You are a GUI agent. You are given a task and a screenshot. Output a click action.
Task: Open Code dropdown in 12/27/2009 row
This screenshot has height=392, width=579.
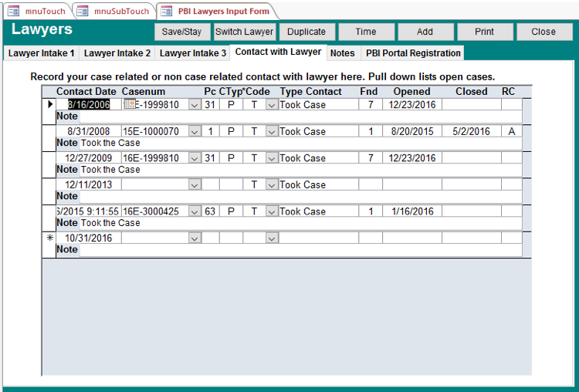271,159
